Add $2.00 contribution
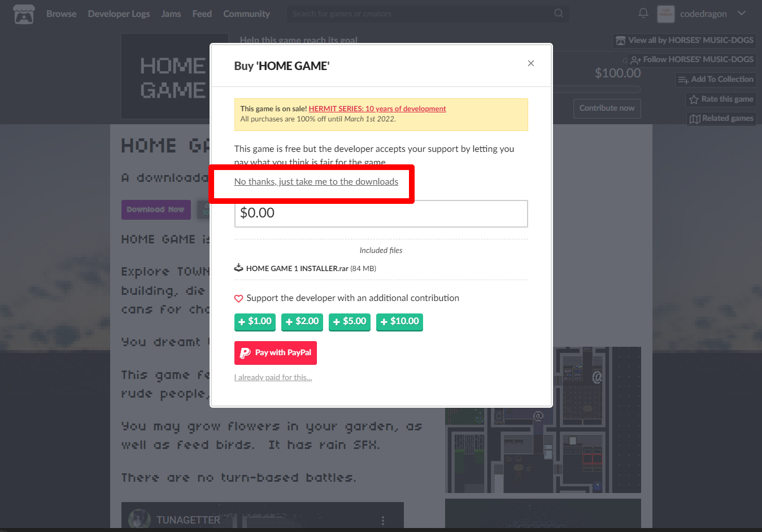 coord(302,322)
